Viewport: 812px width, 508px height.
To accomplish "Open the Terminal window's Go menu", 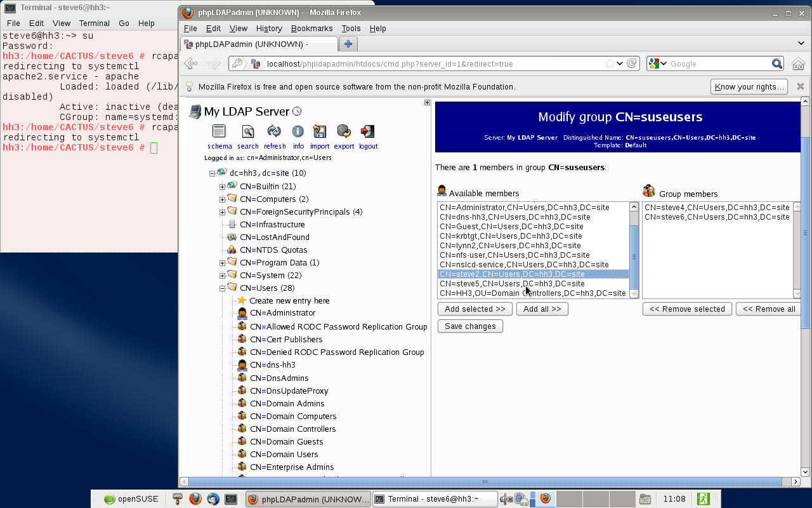I will point(124,23).
